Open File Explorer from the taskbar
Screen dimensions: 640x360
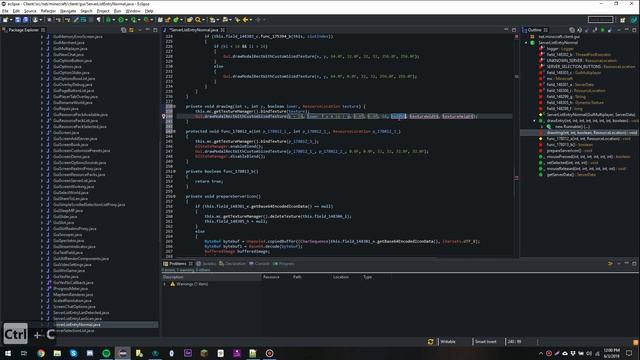coord(57,353)
